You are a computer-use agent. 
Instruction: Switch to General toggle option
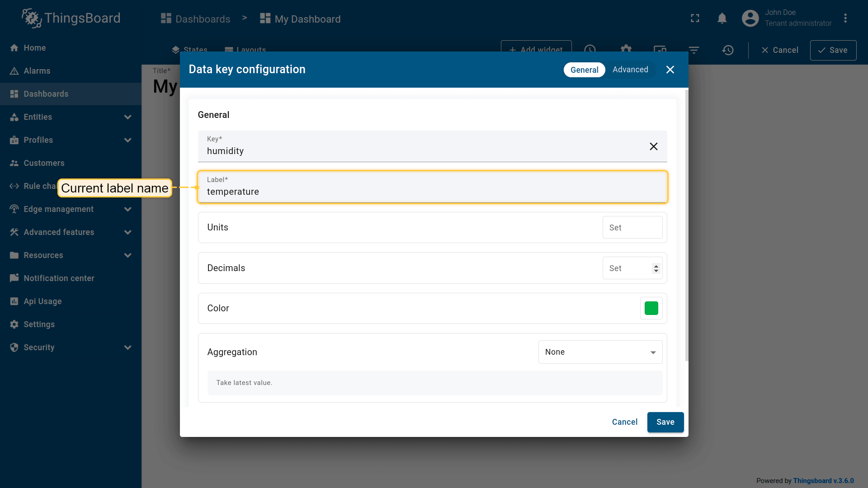coord(584,70)
